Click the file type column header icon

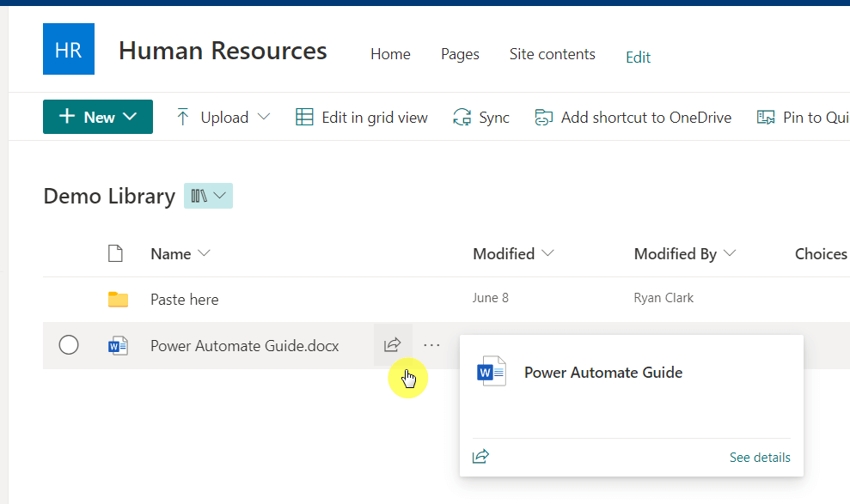click(115, 253)
